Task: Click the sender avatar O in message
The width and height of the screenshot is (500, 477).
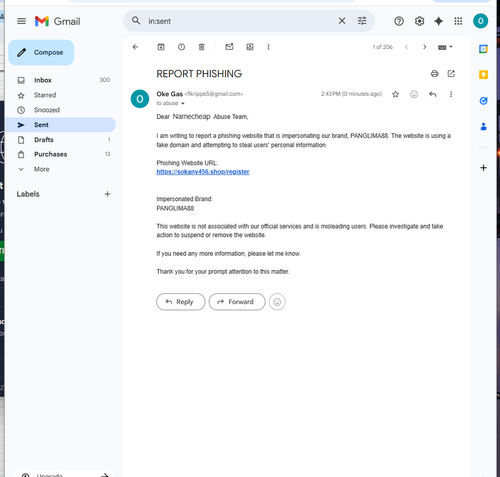Action: coord(140,99)
